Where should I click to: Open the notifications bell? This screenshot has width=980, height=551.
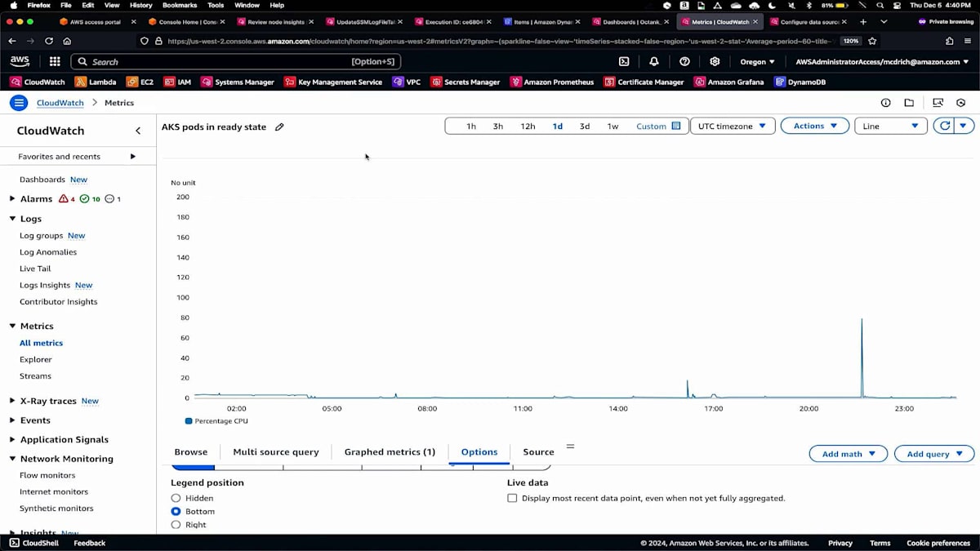pyautogui.click(x=654, y=61)
